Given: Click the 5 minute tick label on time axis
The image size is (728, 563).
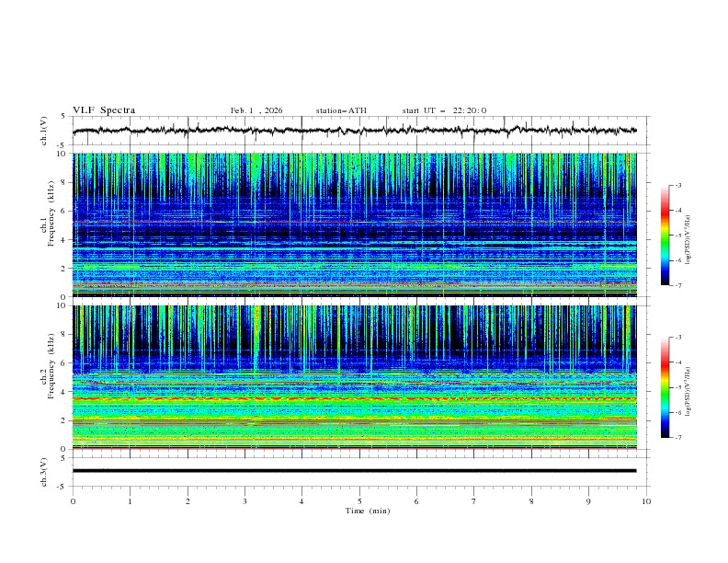Looking at the screenshot, I should (x=359, y=501).
